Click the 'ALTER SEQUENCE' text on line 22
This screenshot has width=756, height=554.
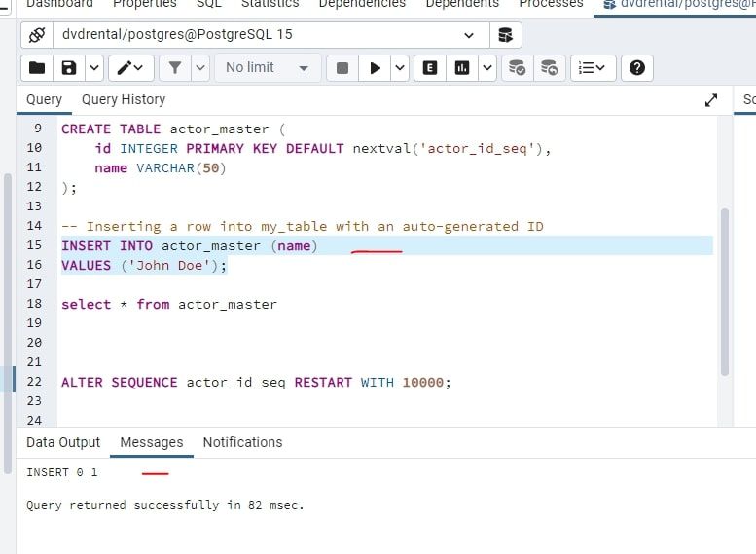119,383
